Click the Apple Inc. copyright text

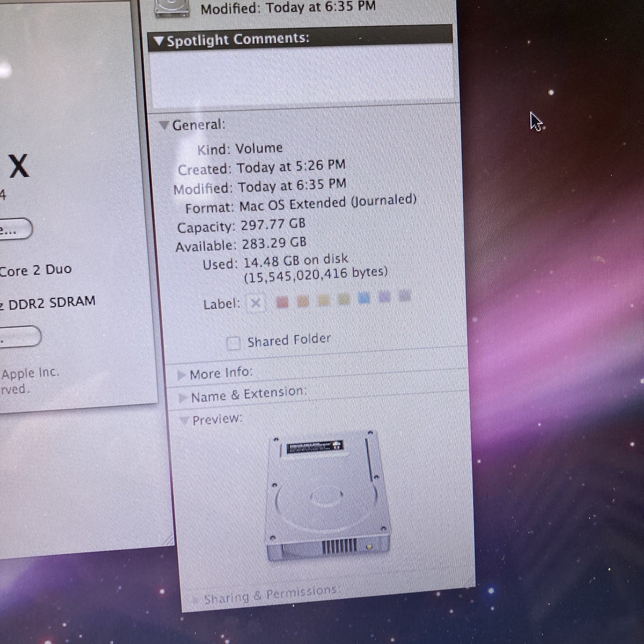pyautogui.click(x=30, y=373)
